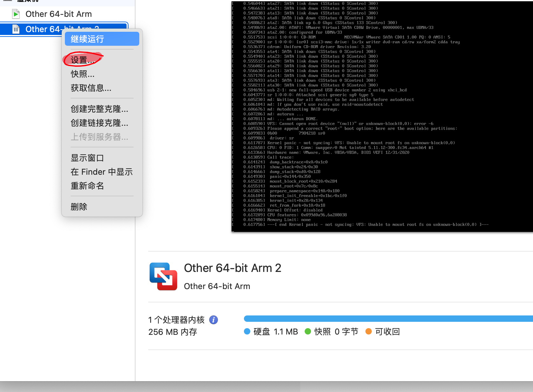Click the VM console preview showing kernel panic
This screenshot has width=533, height=392.
382,116
